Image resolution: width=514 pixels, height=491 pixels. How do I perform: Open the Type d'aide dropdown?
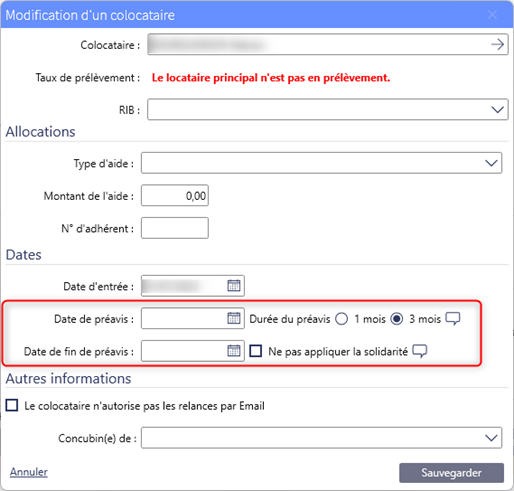pos(321,163)
